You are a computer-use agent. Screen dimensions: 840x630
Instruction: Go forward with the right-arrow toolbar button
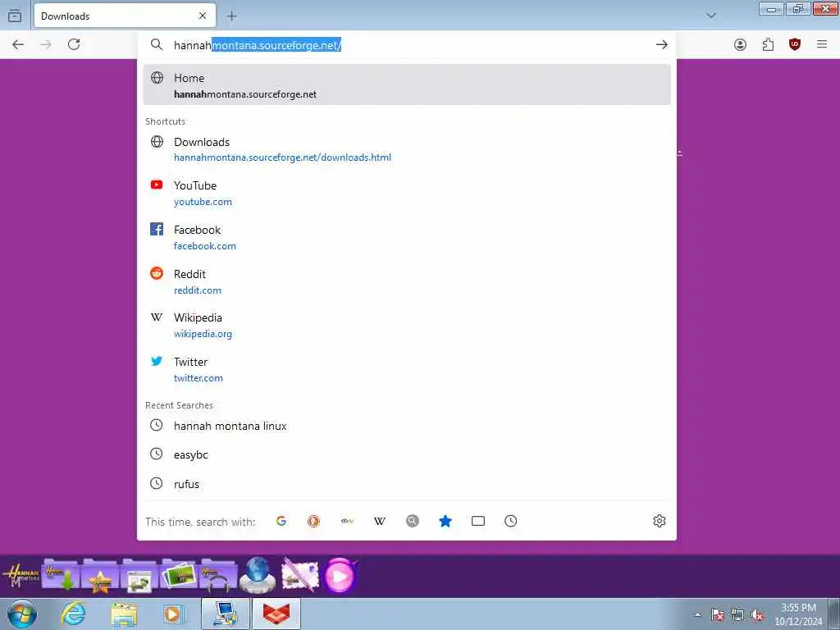46,44
